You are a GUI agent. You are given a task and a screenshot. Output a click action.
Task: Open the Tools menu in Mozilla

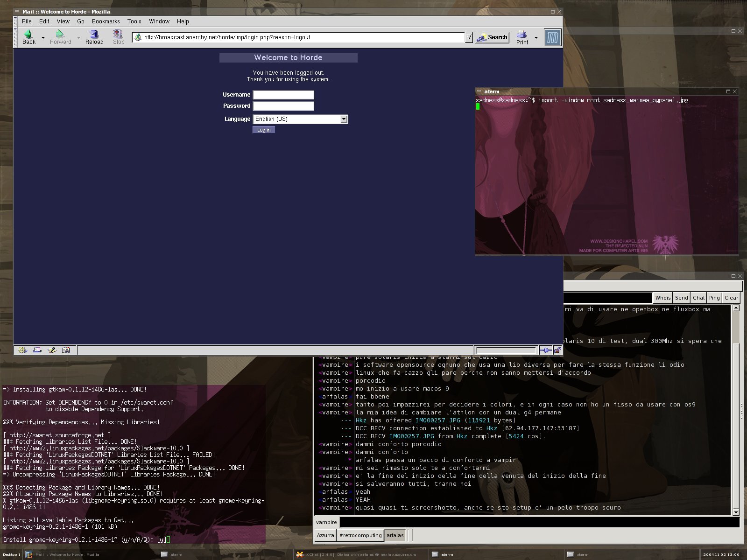click(x=134, y=21)
